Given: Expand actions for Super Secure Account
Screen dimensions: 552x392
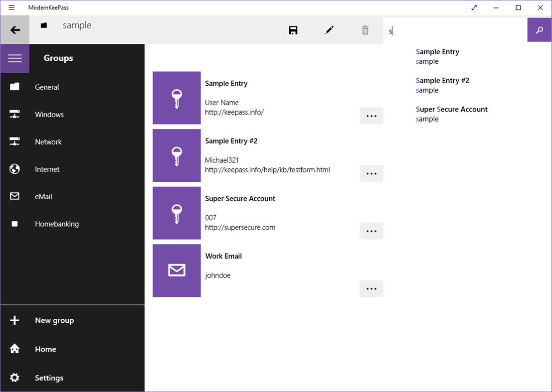Looking at the screenshot, I should coord(371,231).
